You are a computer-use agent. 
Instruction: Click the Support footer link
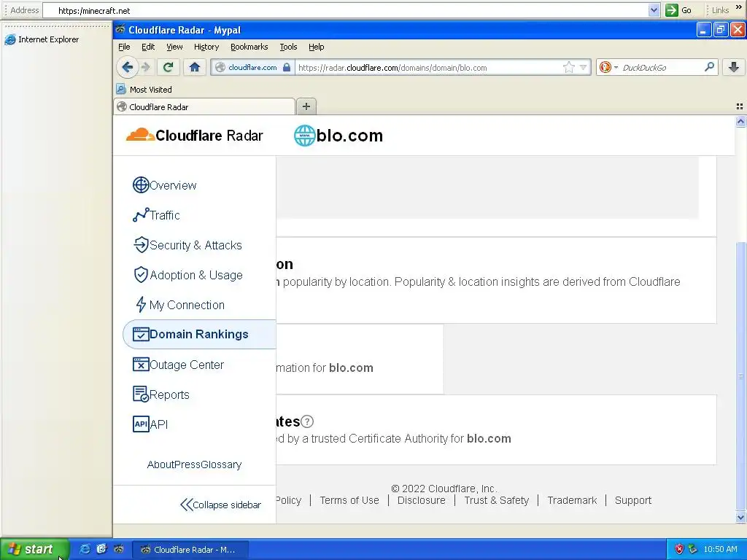tap(632, 500)
